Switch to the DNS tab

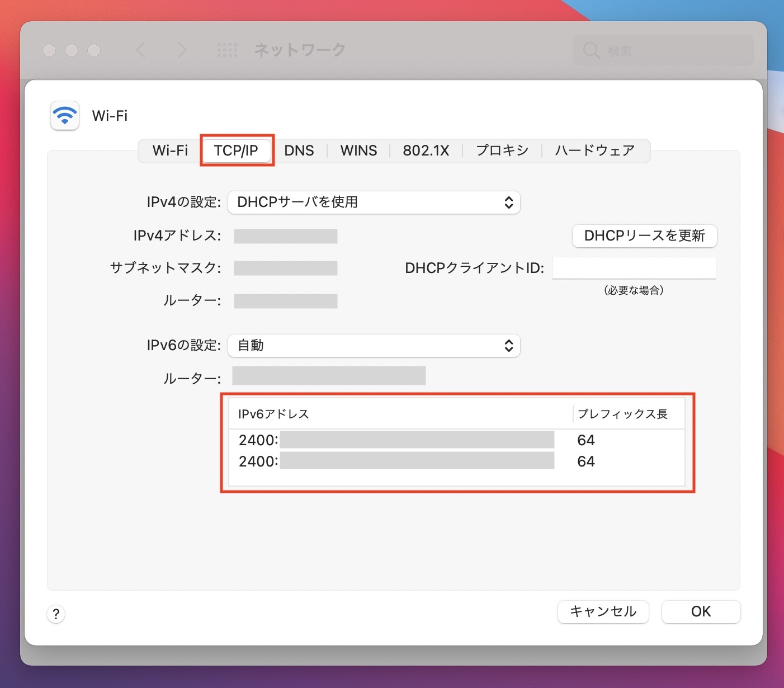[x=299, y=150]
